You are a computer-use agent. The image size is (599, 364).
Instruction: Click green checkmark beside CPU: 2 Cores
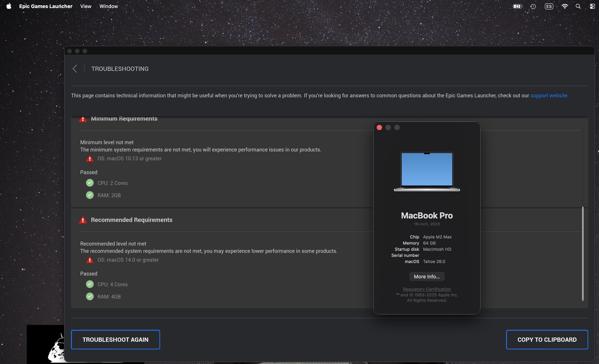click(x=90, y=183)
